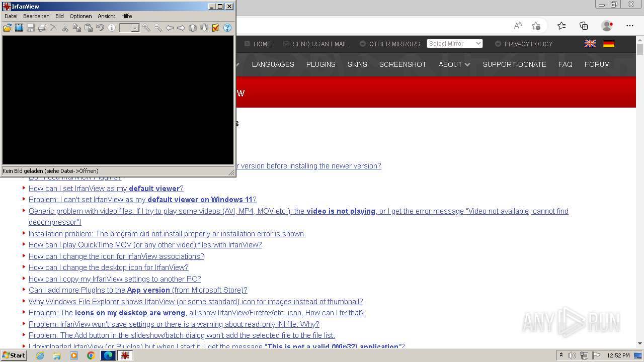This screenshot has width=644, height=362.
Task: Open 'play QuickTime MOV' FAQ link
Action: tap(145, 245)
